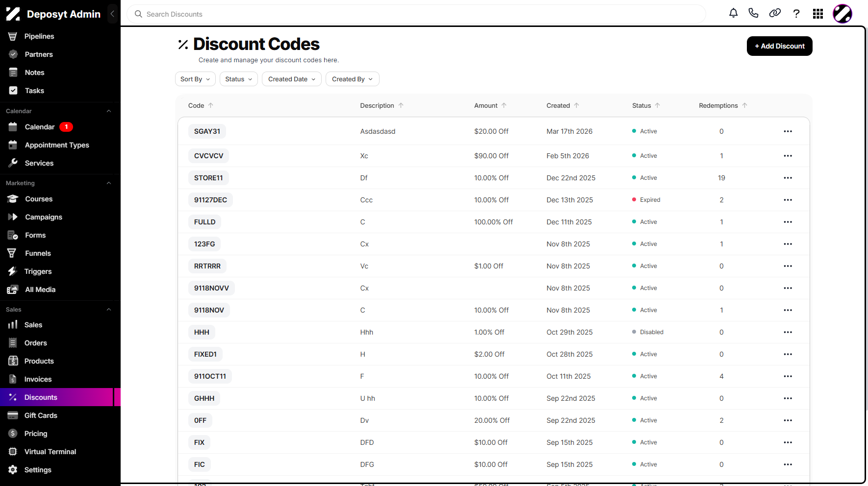Image resolution: width=868 pixels, height=486 pixels.
Task: Focus the Search Discounts field
Action: (x=416, y=14)
